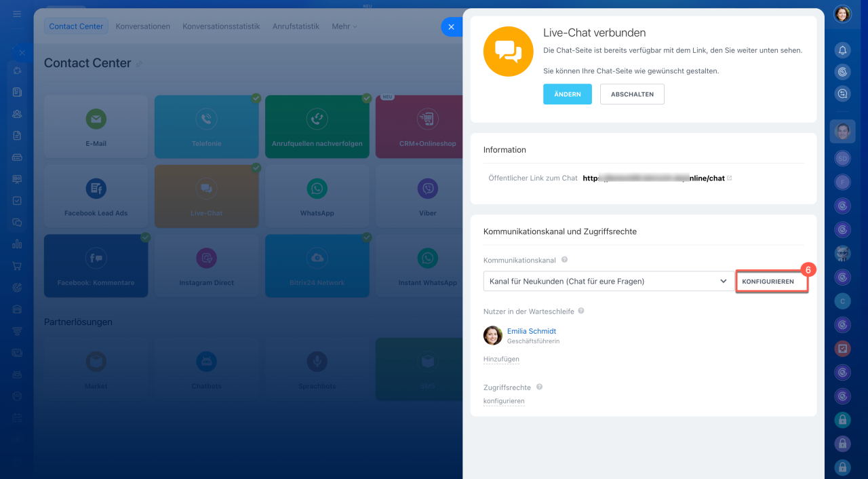
Task: Click Emilia Schmidt's avatar photo
Action: pos(493,335)
